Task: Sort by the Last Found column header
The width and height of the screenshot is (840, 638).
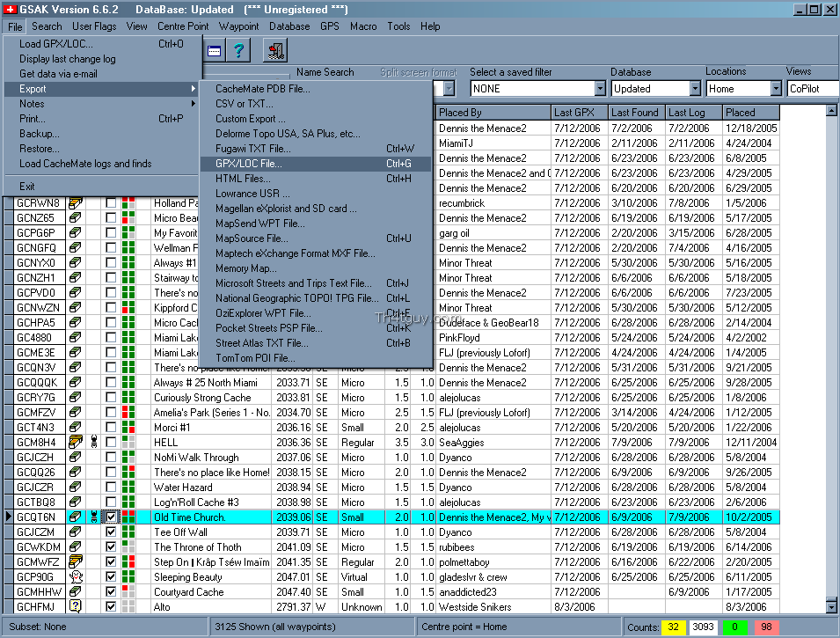Action: pyautogui.click(x=634, y=113)
